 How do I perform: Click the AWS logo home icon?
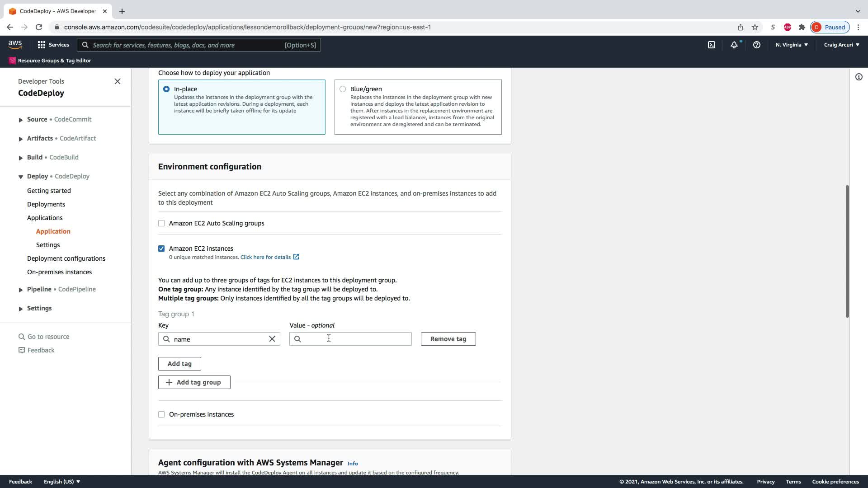point(15,44)
